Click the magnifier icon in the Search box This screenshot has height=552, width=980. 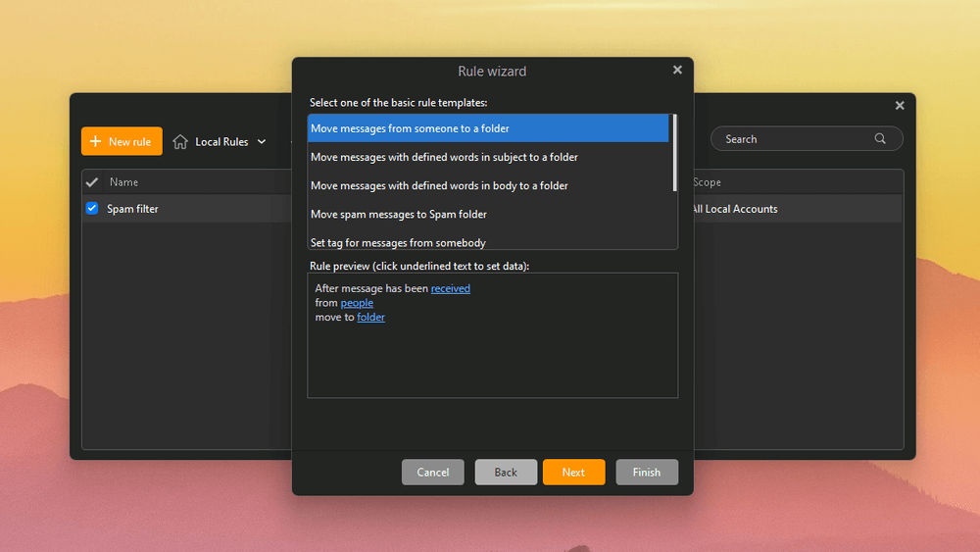880,139
